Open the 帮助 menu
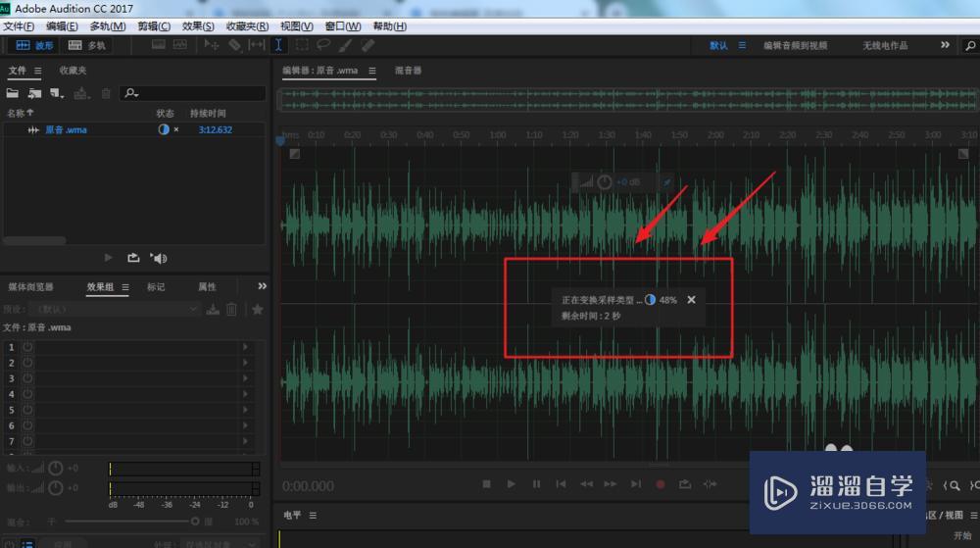 389,26
